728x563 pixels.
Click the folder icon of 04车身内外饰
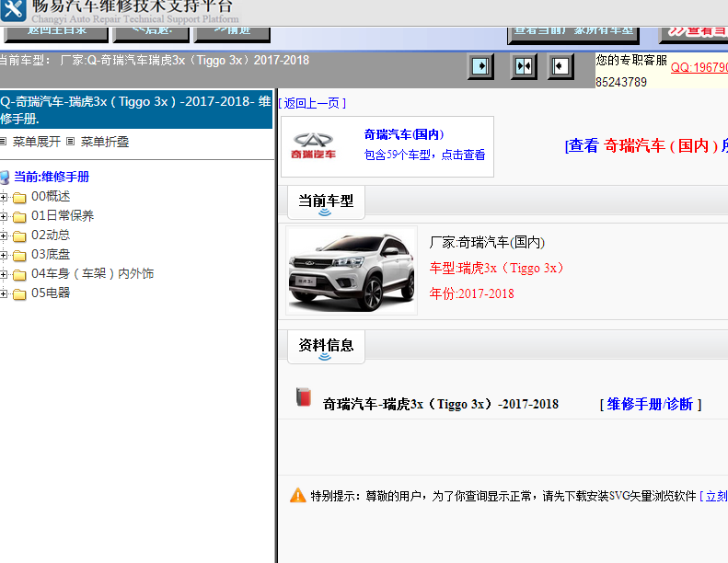(x=19, y=275)
